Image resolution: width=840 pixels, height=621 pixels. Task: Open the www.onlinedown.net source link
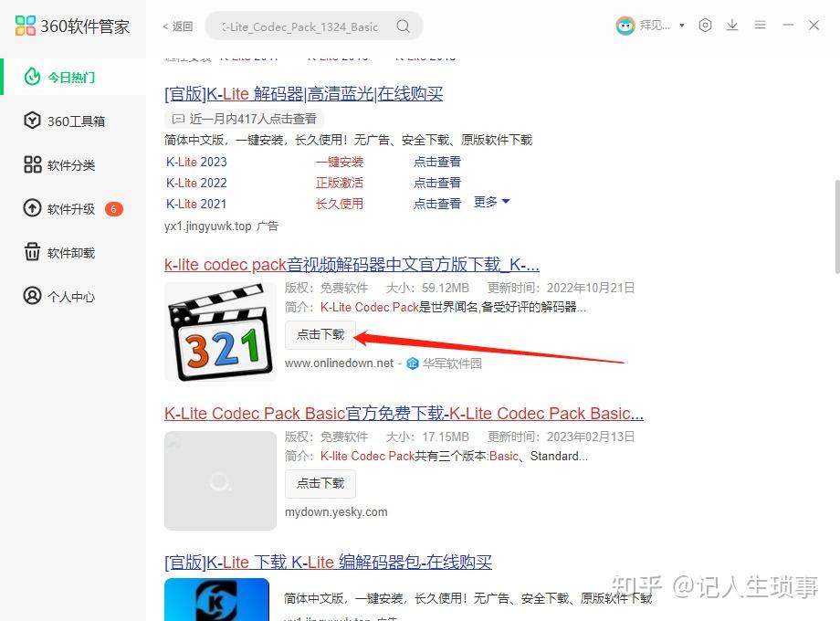[339, 363]
